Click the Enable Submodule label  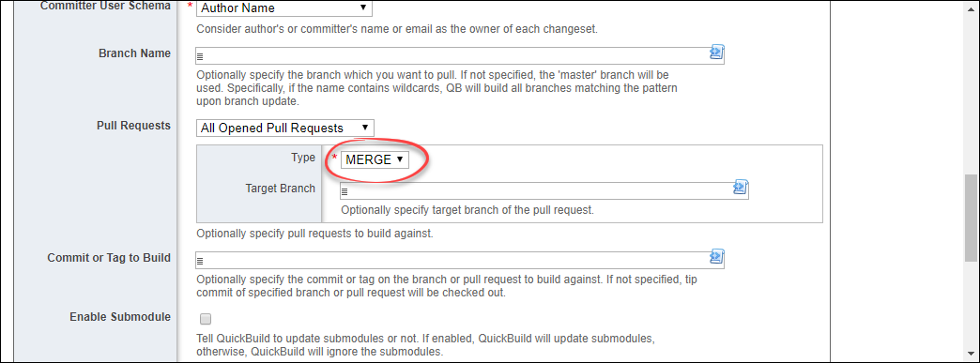click(120, 317)
